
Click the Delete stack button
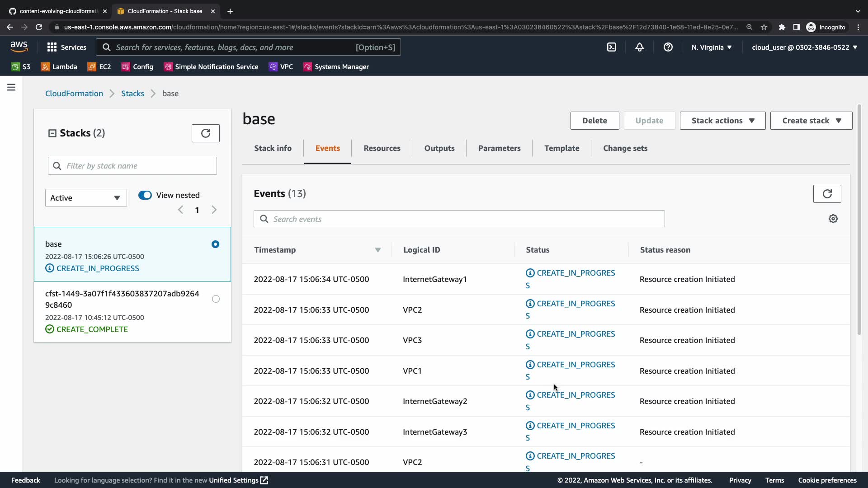coord(594,121)
